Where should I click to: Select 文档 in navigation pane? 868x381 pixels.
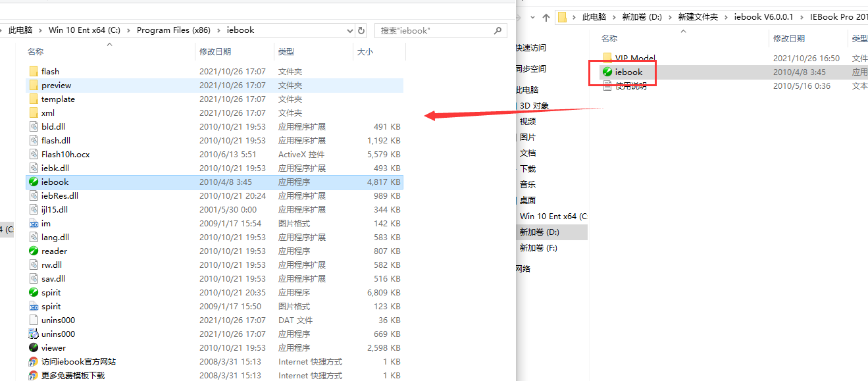pyautogui.click(x=528, y=153)
